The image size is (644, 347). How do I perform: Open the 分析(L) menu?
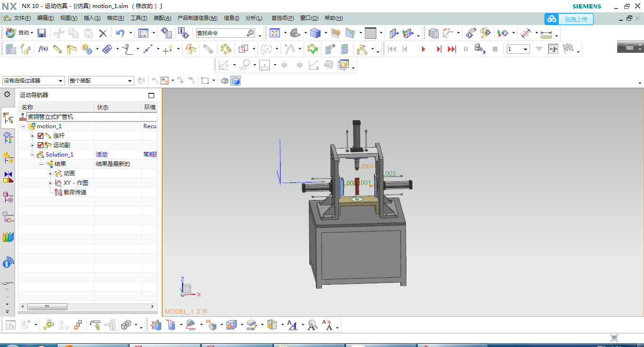pos(254,18)
